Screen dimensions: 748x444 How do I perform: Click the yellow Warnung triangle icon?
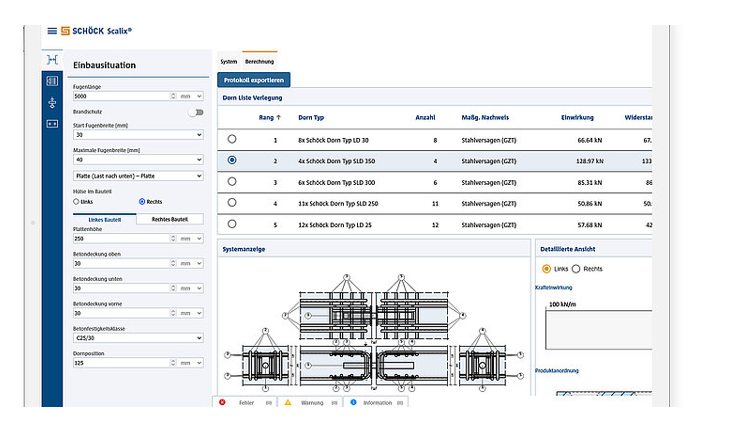coord(288,402)
